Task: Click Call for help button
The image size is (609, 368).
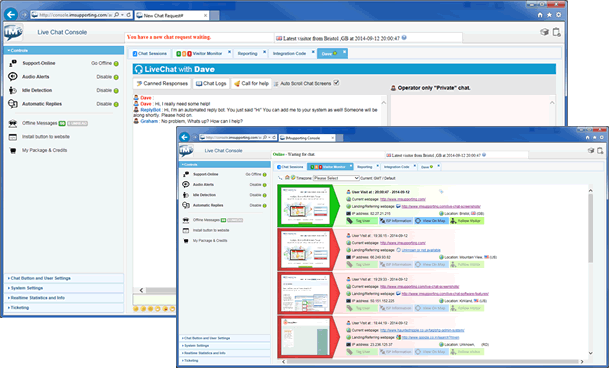Action: click(251, 84)
